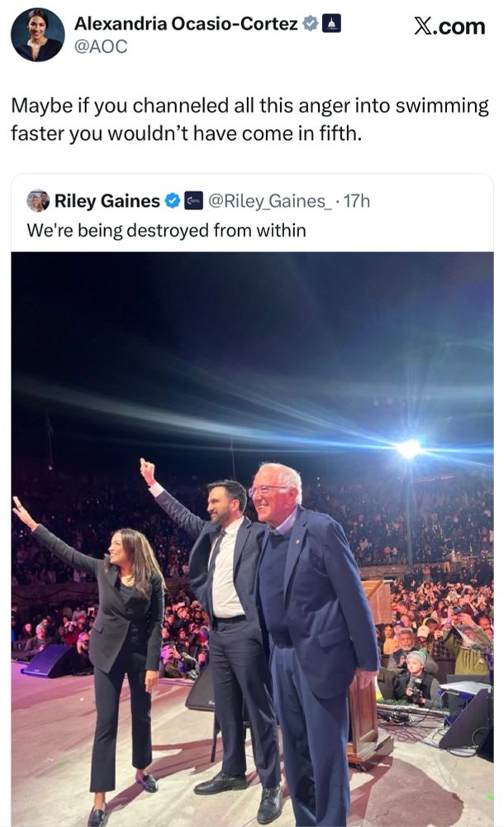504x827 pixels.
Task: Click the blue verified badge beside Riley Gaines
Action: (173, 201)
